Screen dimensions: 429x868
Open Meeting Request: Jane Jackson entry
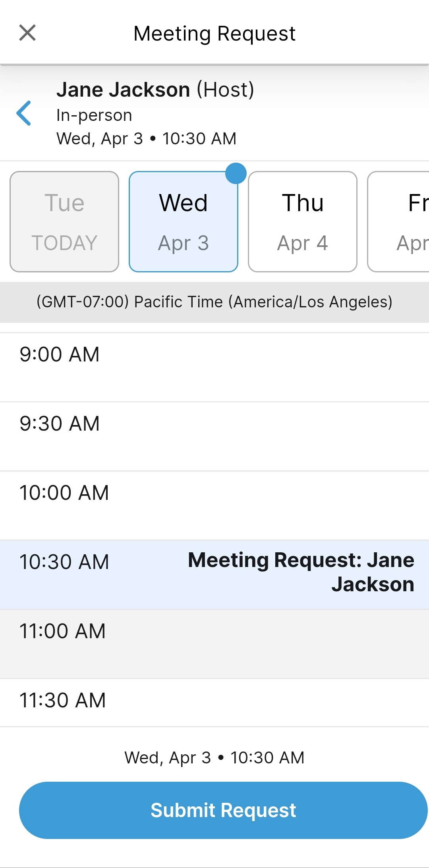[x=301, y=572]
